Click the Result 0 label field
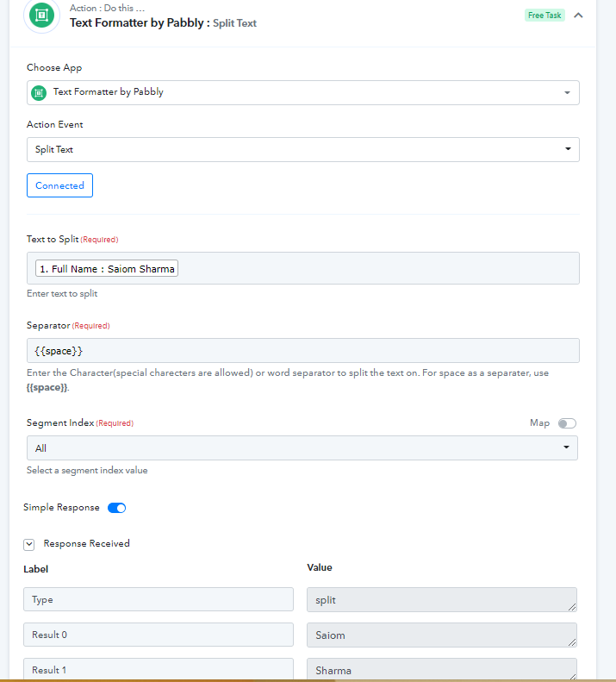 coord(159,635)
